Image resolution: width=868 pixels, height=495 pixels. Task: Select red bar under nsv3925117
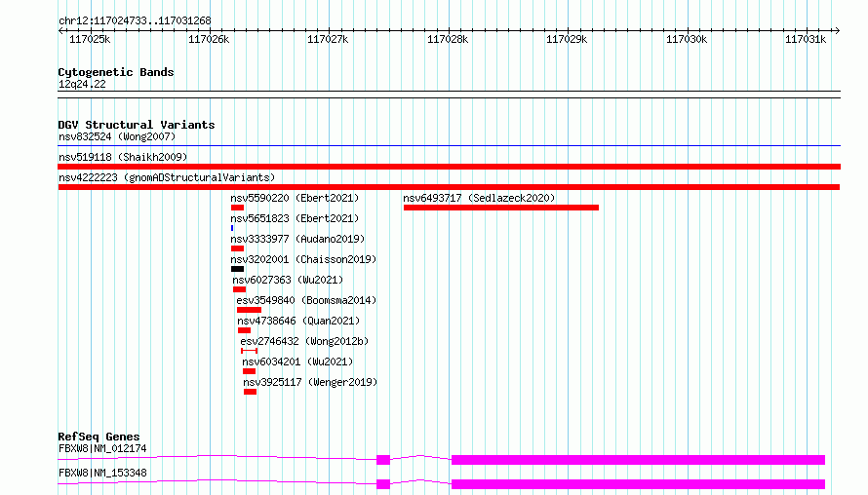(x=251, y=392)
